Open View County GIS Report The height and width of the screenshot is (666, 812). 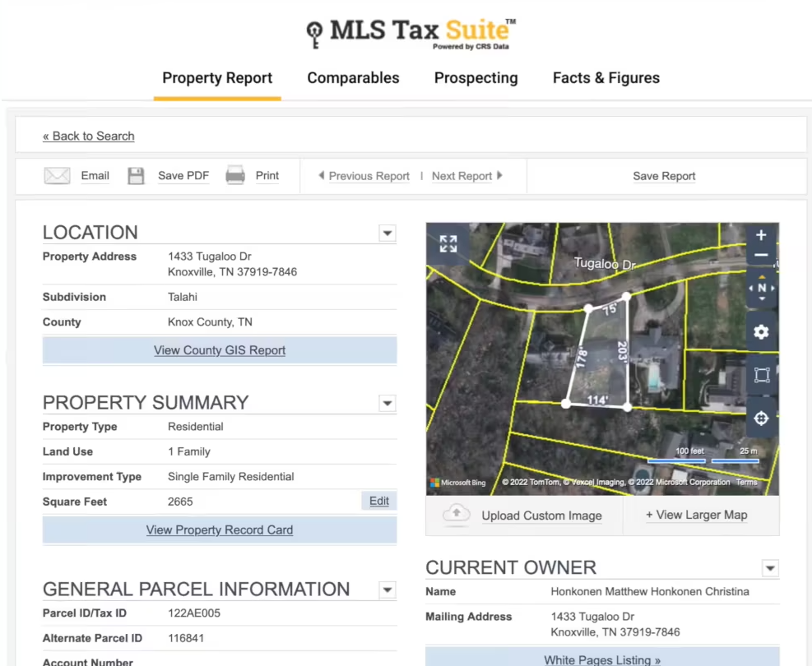pyautogui.click(x=220, y=350)
